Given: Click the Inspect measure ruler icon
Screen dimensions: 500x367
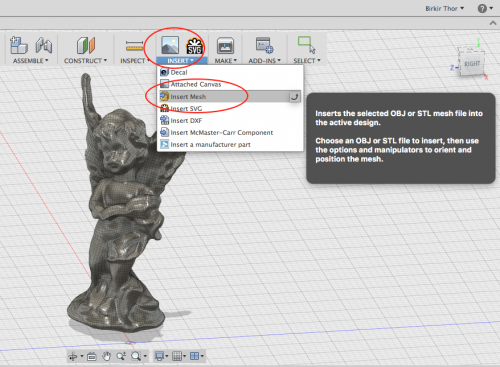Looking at the screenshot, I should [134, 46].
